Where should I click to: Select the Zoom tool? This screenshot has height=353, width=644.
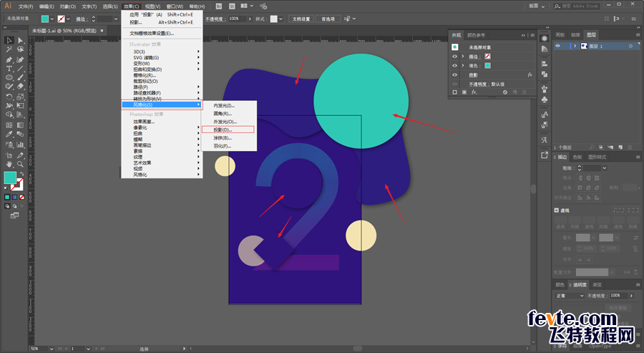click(x=20, y=165)
